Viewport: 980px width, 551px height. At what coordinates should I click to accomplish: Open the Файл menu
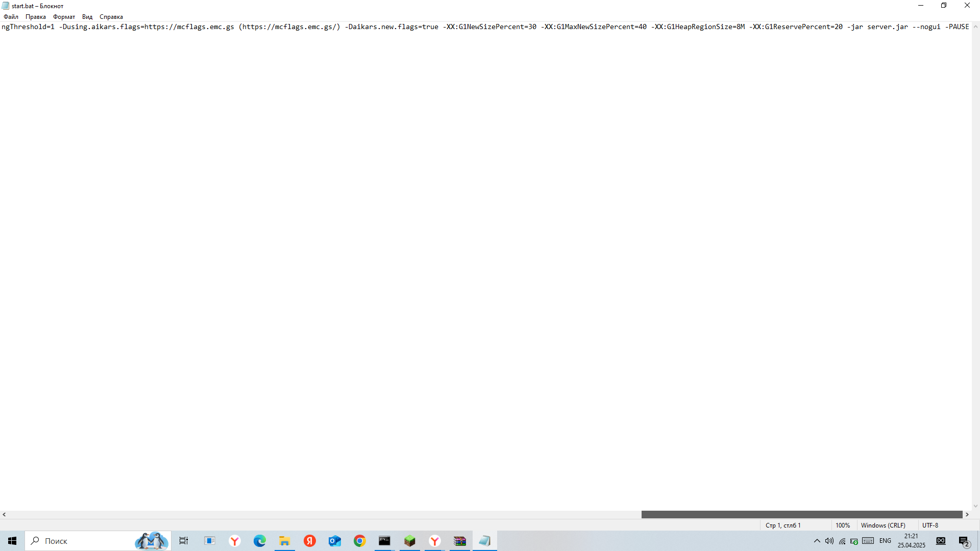click(11, 17)
